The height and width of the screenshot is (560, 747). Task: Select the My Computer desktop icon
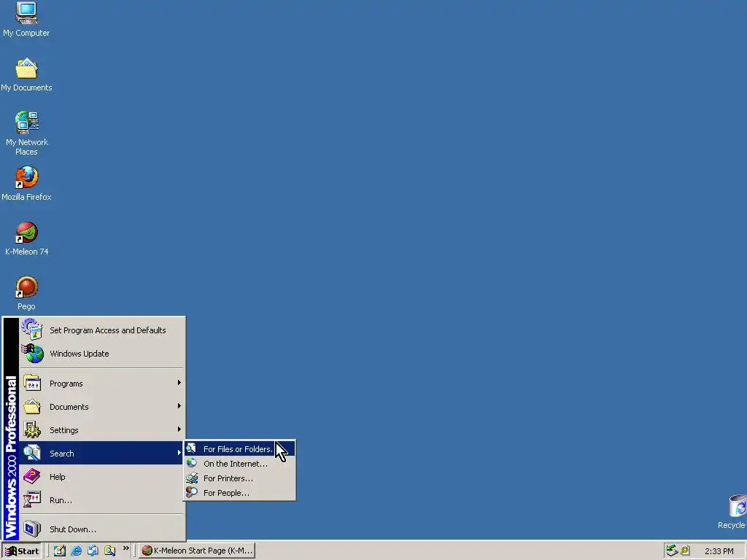coord(26,19)
